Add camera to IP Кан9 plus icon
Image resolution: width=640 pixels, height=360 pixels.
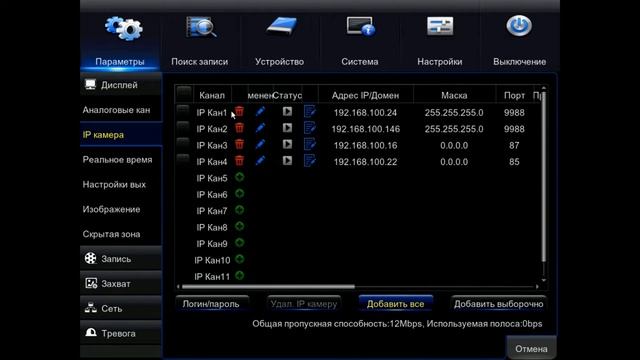pos(240,242)
